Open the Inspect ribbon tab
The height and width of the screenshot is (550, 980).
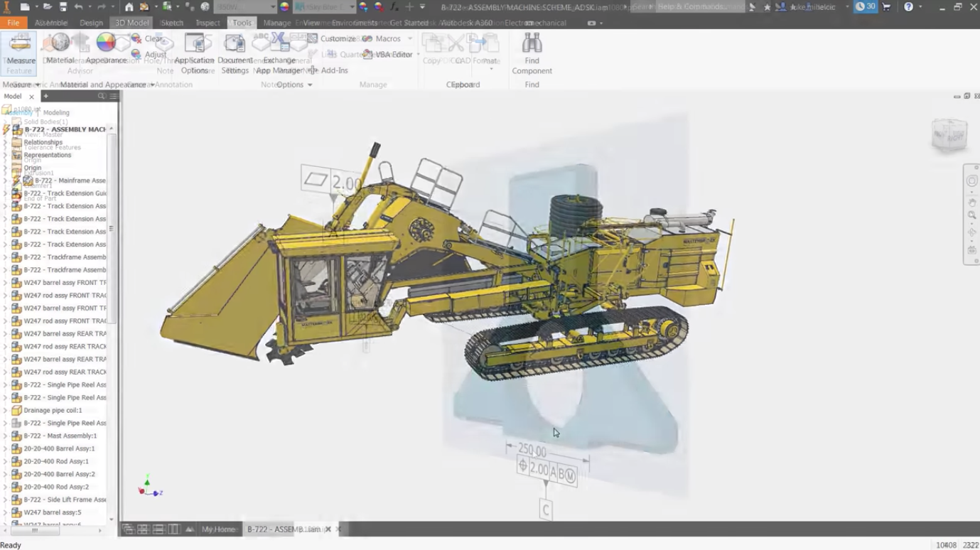pos(208,23)
